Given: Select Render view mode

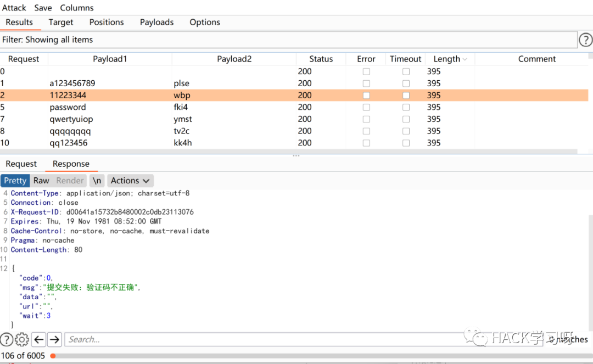Looking at the screenshot, I should click(x=70, y=181).
